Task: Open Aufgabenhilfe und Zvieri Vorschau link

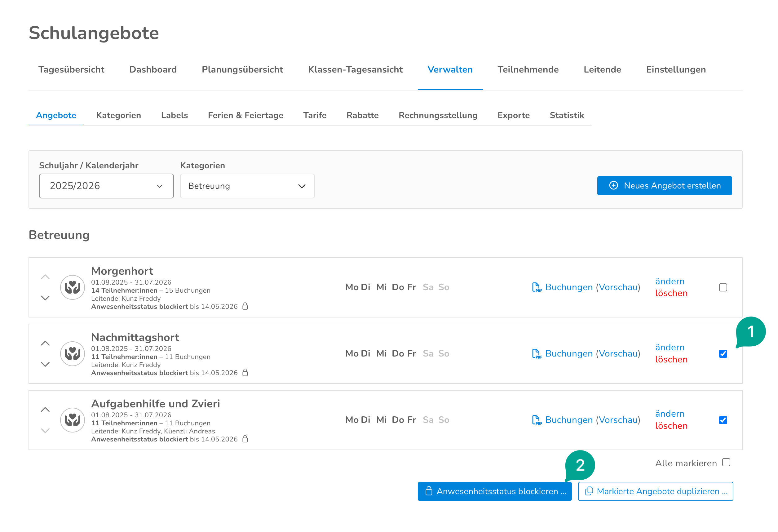Action: [x=618, y=420]
